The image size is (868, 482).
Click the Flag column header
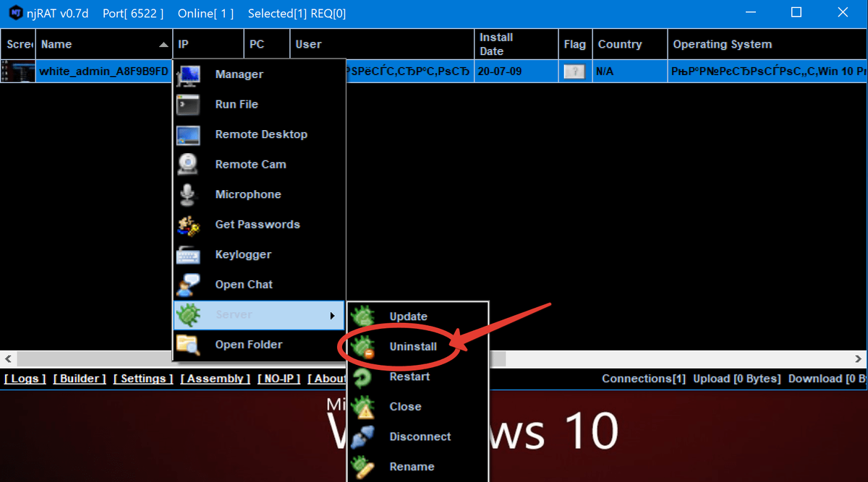tap(575, 45)
